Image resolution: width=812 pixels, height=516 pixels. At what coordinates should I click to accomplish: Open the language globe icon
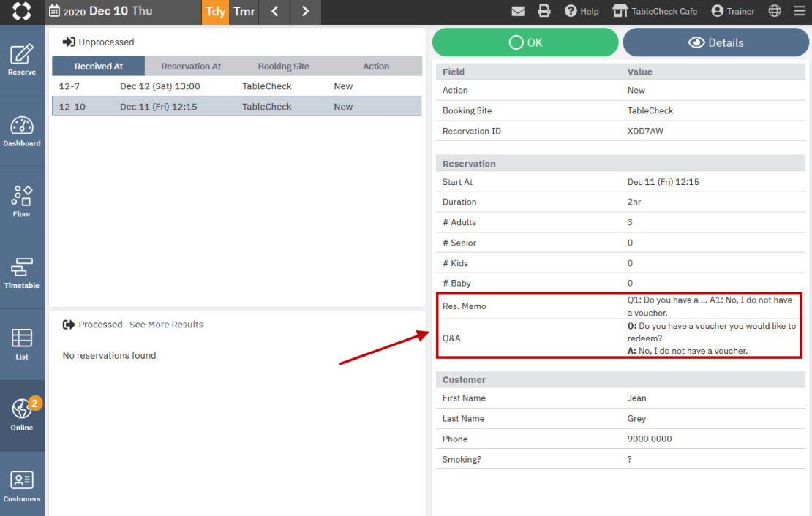point(775,11)
